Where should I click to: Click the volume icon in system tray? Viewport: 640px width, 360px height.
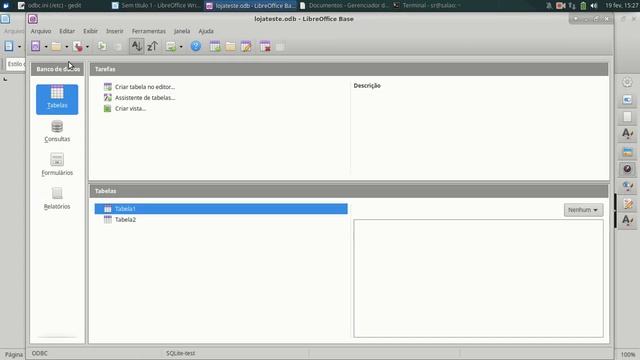(x=594, y=6)
